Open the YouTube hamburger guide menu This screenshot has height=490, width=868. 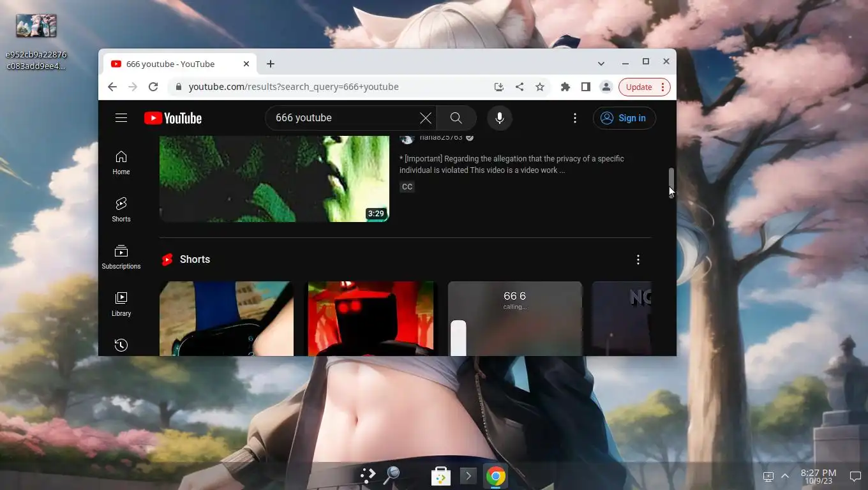coord(121,118)
